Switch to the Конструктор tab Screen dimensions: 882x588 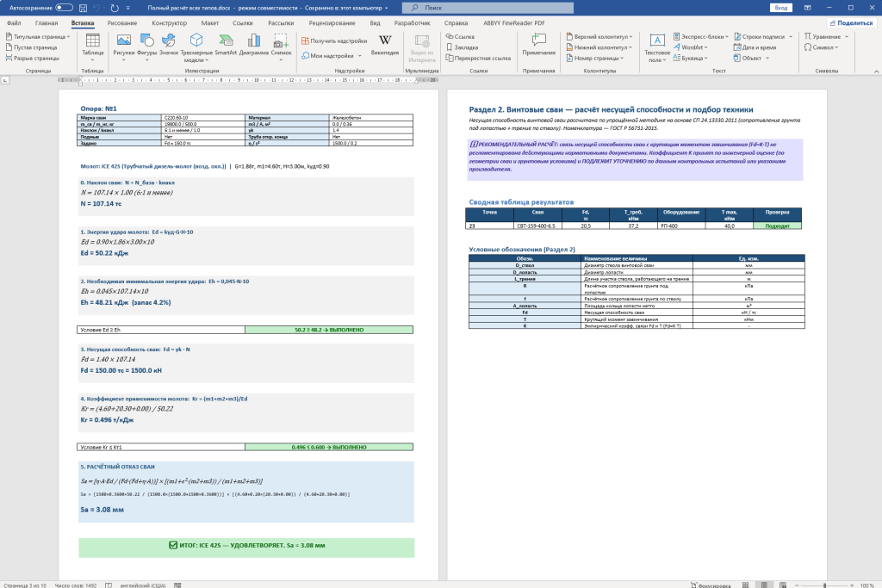170,23
